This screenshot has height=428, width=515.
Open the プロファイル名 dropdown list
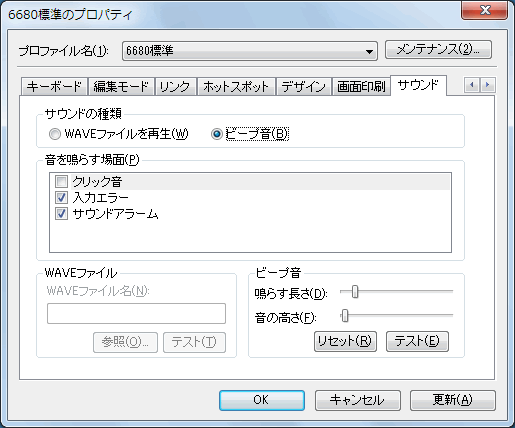(250, 51)
